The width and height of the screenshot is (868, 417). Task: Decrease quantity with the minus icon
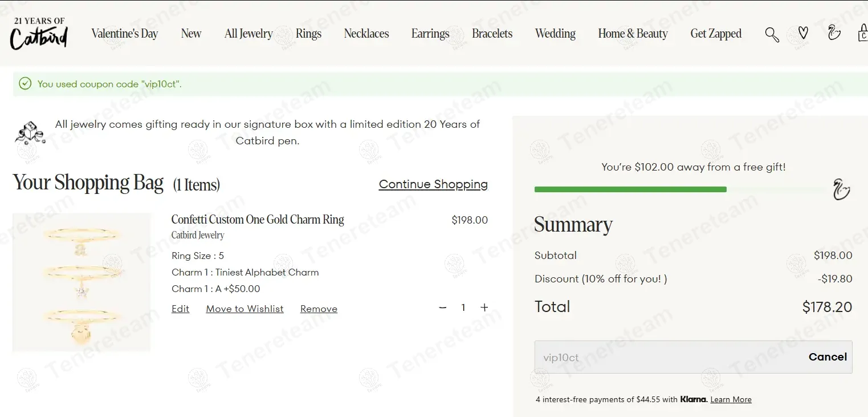point(442,307)
